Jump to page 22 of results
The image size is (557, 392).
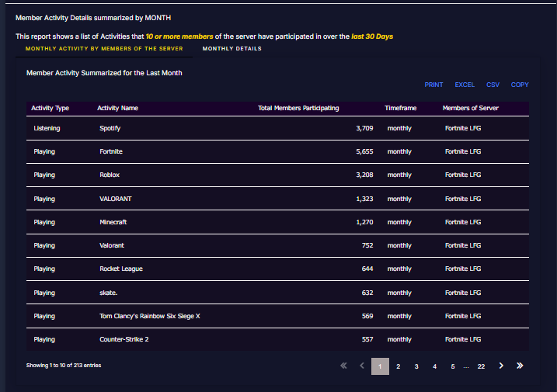tap(481, 366)
